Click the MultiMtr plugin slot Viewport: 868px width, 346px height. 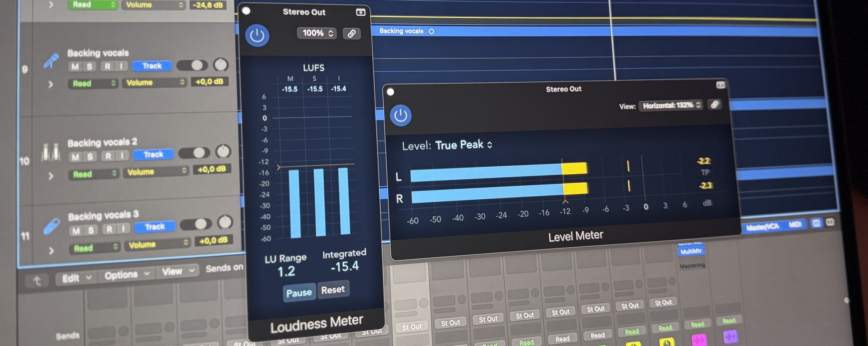(691, 251)
